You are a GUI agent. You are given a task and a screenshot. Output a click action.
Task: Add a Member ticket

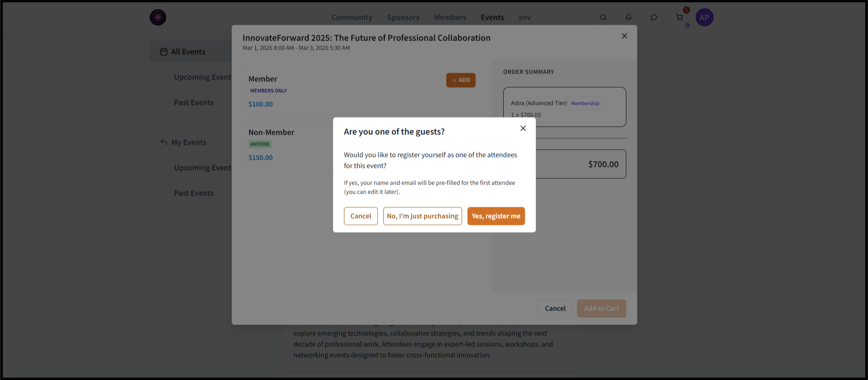[x=461, y=80]
